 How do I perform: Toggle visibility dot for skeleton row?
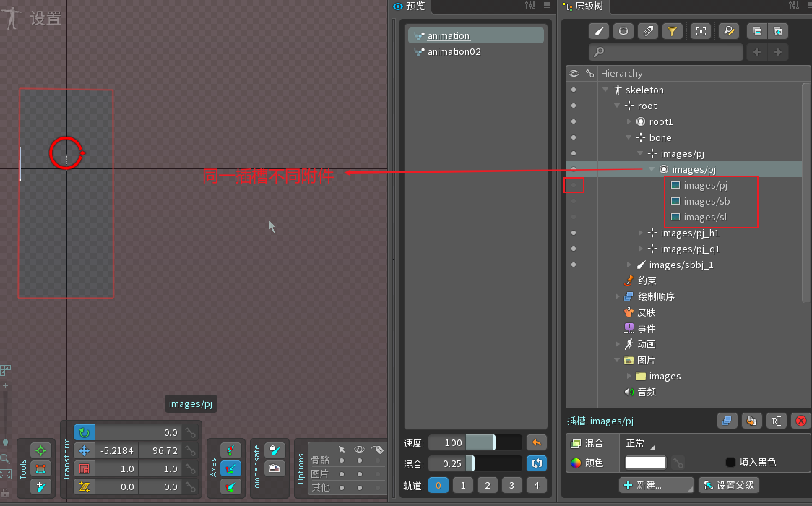tap(574, 90)
